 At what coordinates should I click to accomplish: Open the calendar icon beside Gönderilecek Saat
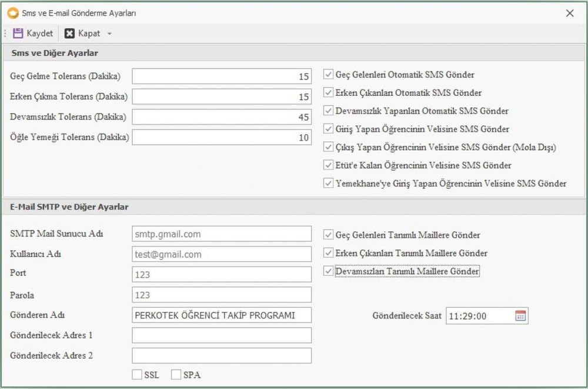pyautogui.click(x=520, y=316)
